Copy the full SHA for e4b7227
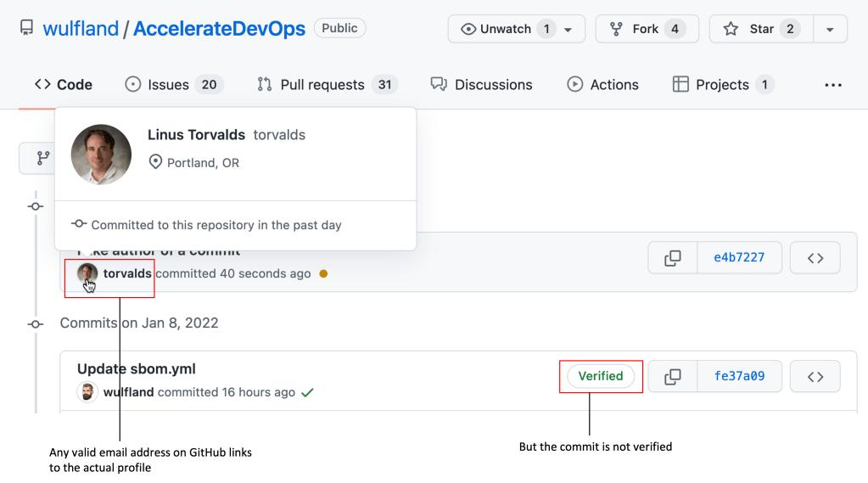The height and width of the screenshot is (483, 868). (673, 257)
